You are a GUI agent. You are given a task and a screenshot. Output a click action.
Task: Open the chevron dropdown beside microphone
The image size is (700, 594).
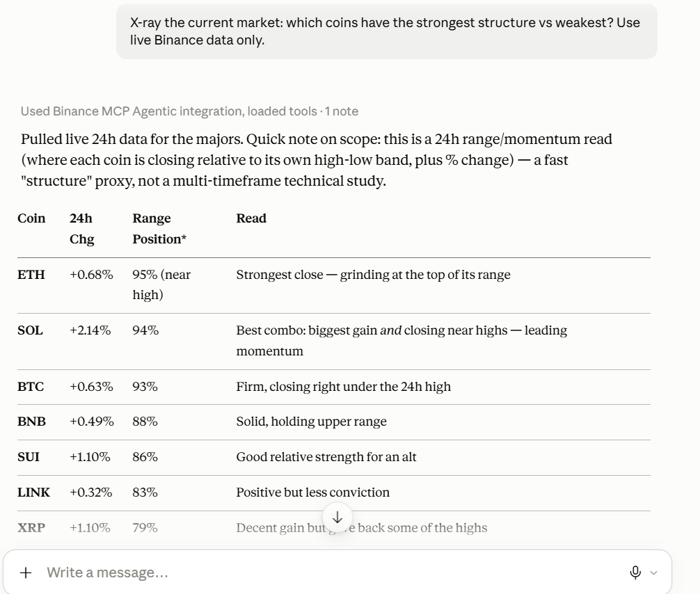click(x=653, y=572)
